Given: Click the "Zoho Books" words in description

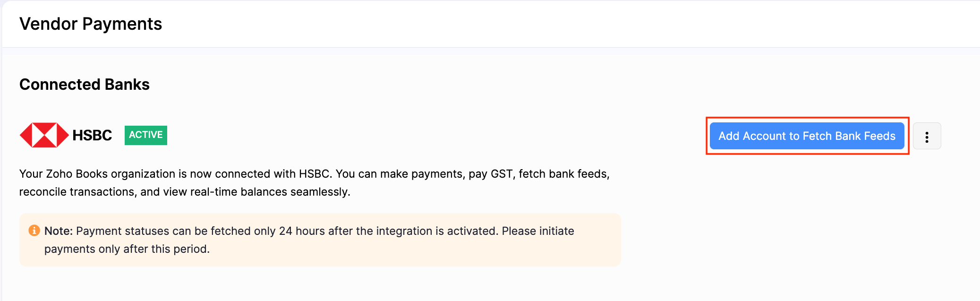Looking at the screenshot, I should pyautogui.click(x=77, y=174).
